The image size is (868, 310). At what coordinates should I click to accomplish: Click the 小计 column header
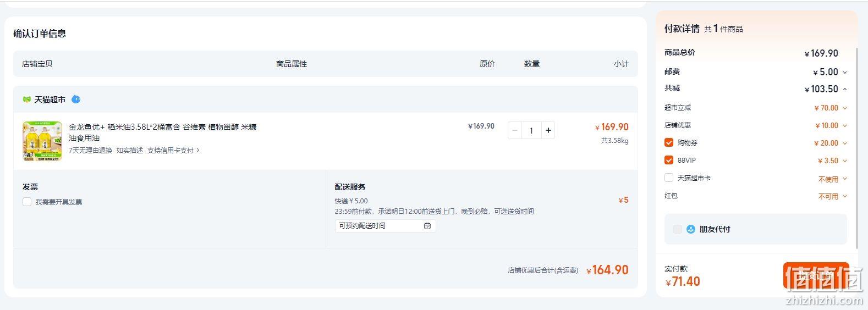[x=622, y=64]
